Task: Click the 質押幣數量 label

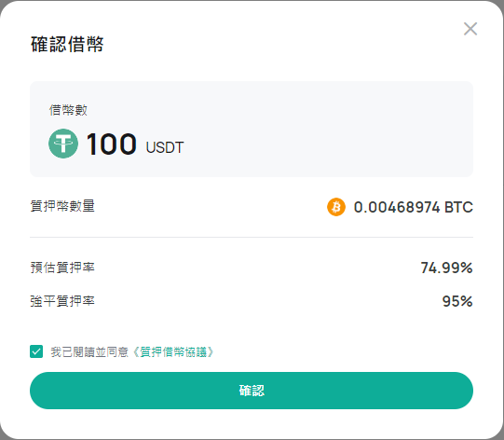Action: pyautogui.click(x=62, y=206)
